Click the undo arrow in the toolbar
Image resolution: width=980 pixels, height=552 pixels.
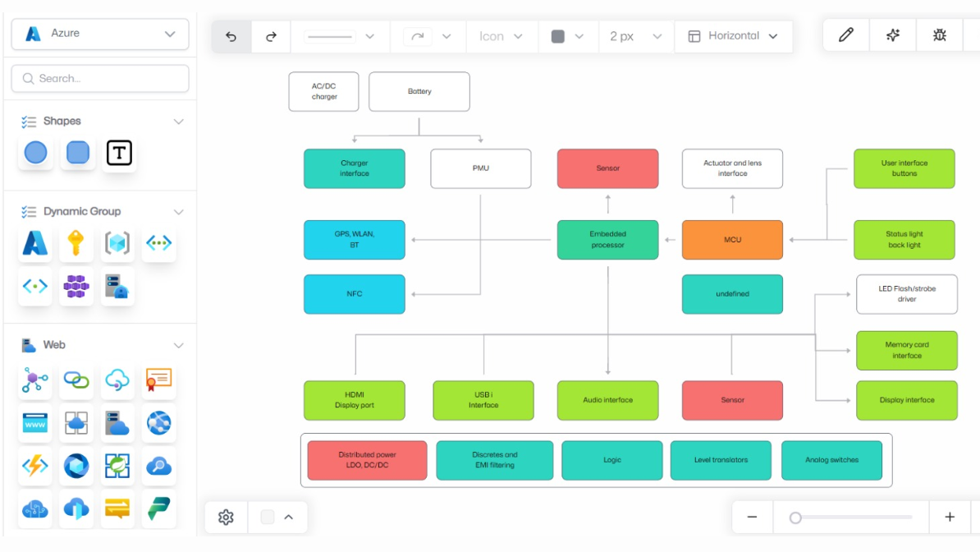(231, 36)
